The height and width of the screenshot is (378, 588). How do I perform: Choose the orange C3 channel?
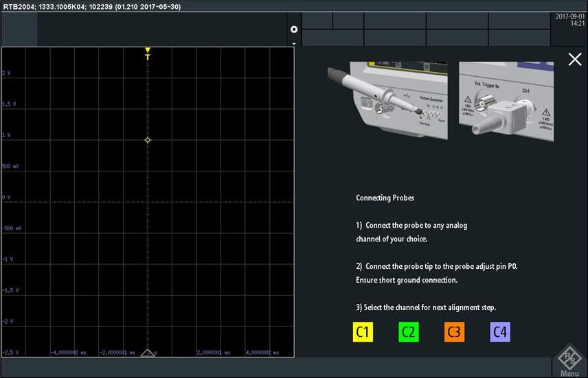click(x=454, y=333)
